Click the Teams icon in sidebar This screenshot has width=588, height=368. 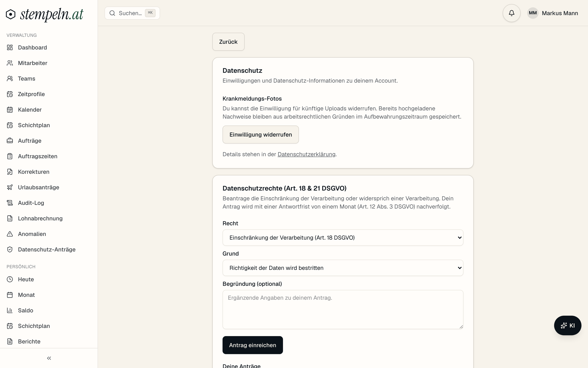pos(10,79)
